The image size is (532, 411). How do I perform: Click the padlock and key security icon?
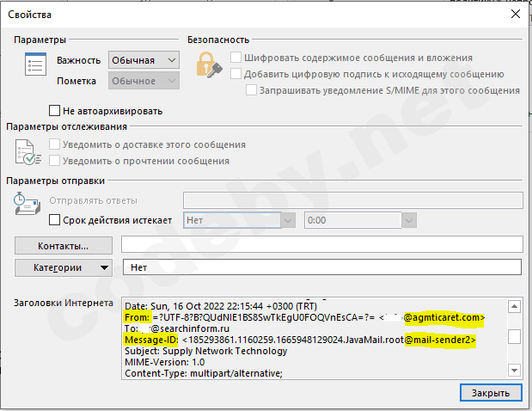210,64
